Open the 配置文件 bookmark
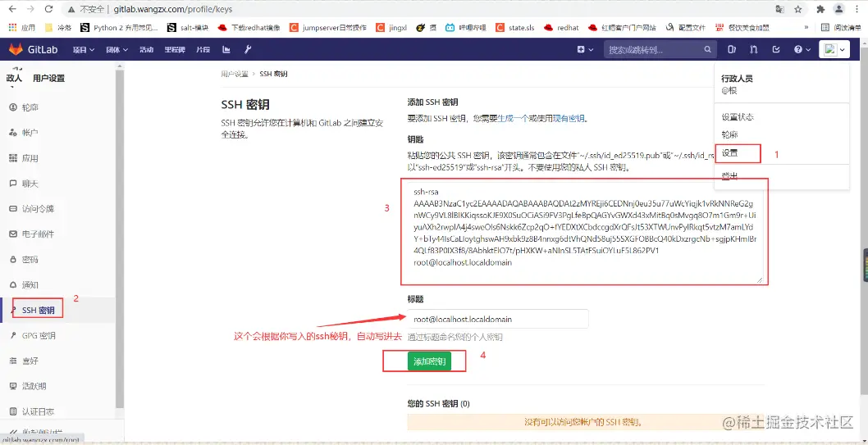The height and width of the screenshot is (445, 868). point(685,27)
